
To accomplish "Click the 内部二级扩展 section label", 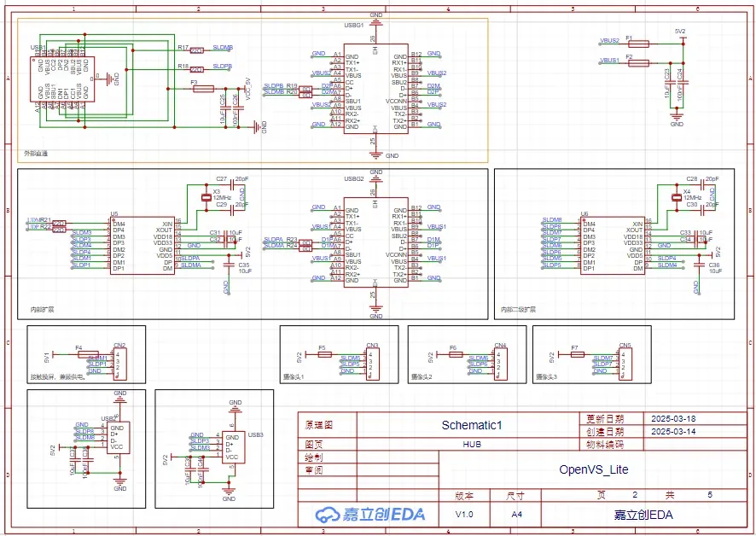I will click(518, 309).
